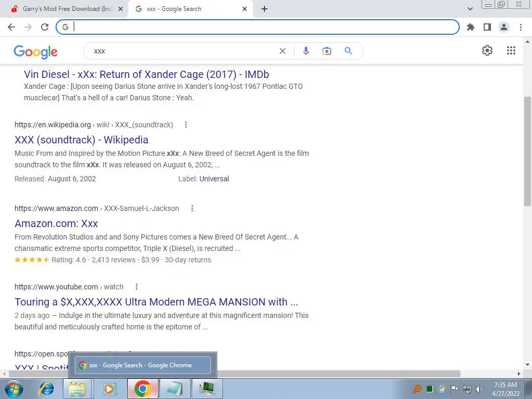Click the Chrome address bar
The width and height of the screenshot is (532, 399).
click(x=258, y=27)
